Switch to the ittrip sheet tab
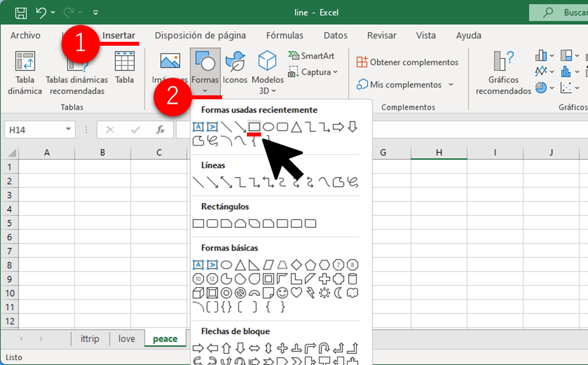The height and width of the screenshot is (365, 588). [90, 339]
